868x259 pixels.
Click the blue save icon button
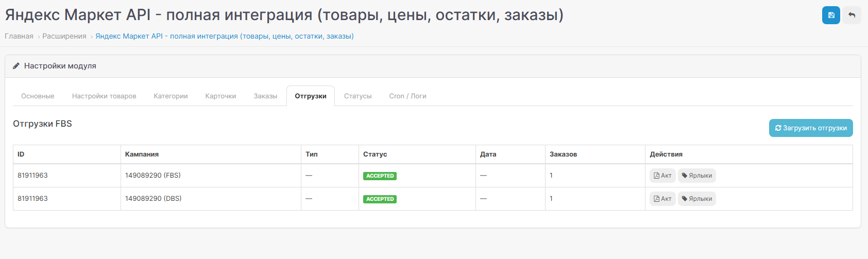point(831,15)
